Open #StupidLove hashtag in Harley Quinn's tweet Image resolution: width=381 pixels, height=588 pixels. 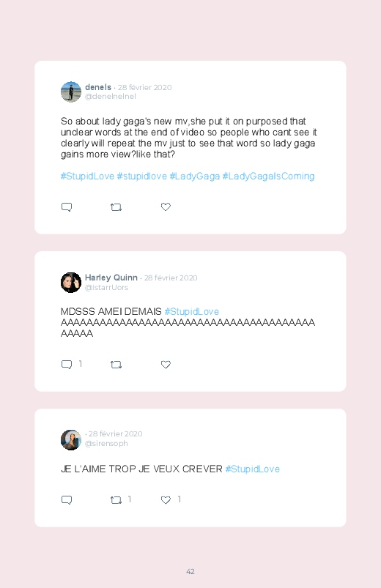(x=192, y=312)
